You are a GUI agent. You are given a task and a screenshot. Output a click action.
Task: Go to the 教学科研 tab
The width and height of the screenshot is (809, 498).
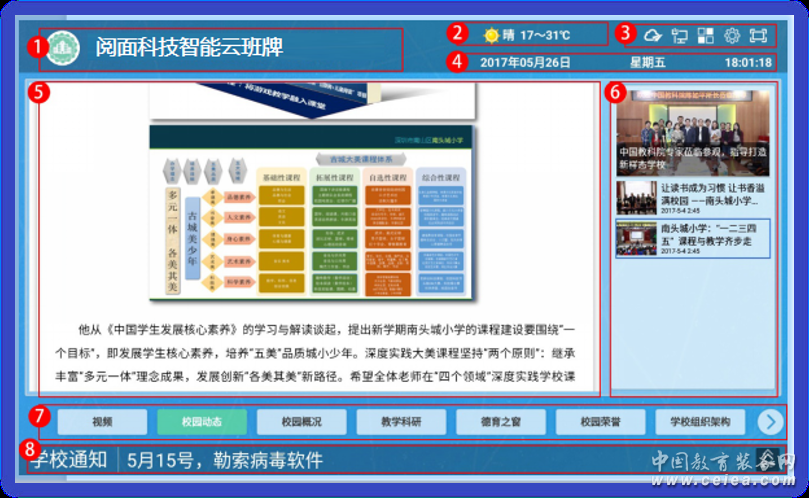(x=401, y=422)
